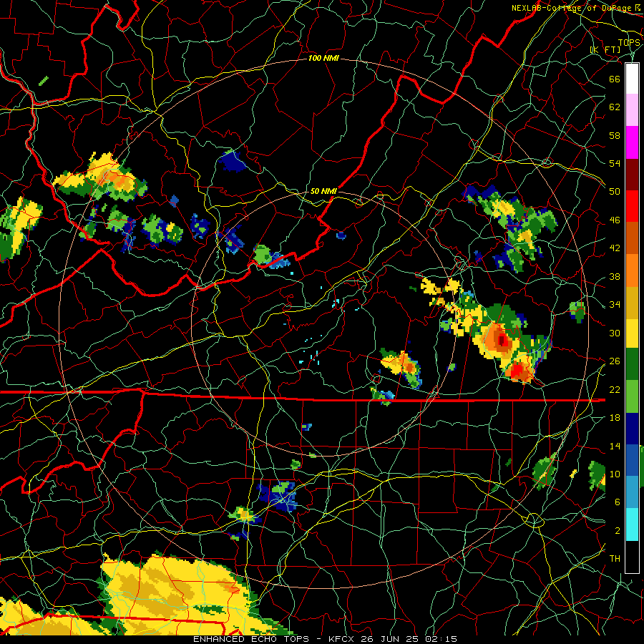Click the cyan swatch between 6 and 2
This screenshot has height=644, width=644.
point(632,525)
